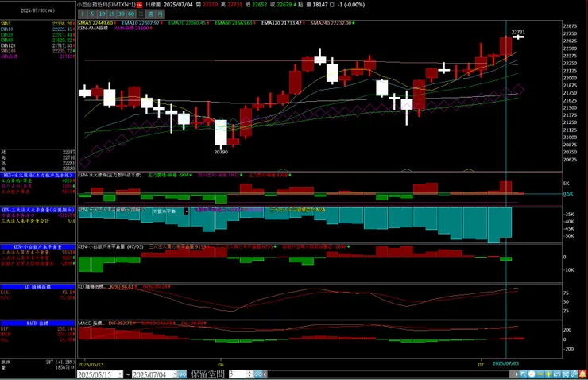Click the reserve space spinner arrows

pyautogui.click(x=250, y=374)
